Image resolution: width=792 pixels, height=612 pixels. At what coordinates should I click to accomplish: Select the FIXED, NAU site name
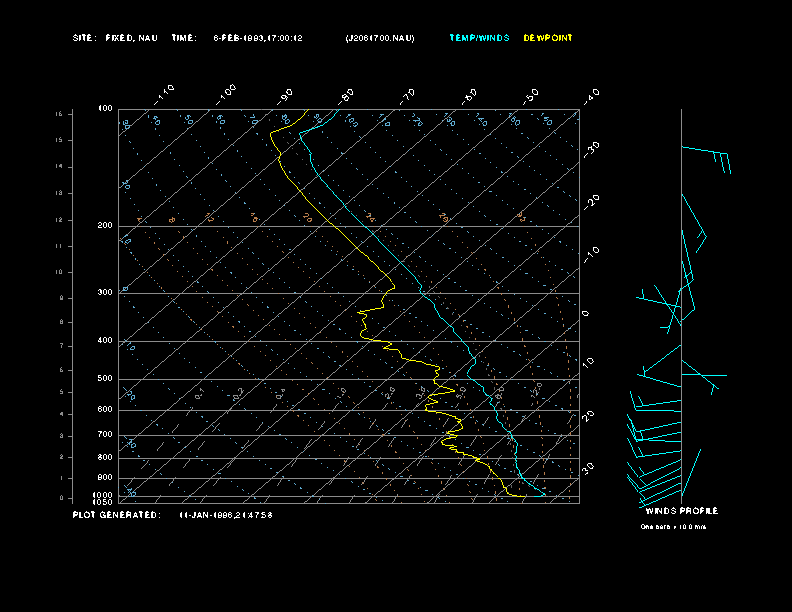131,38
